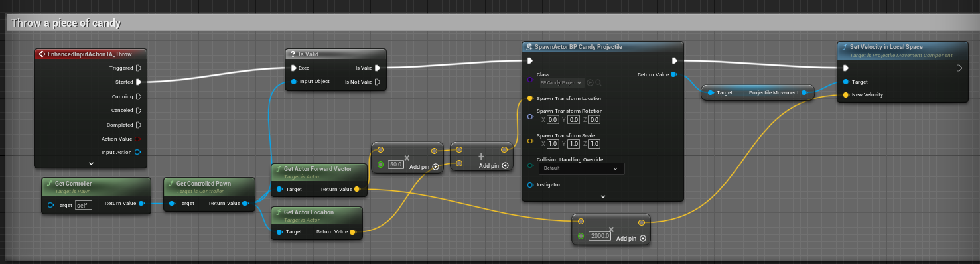Select the Spawn Transform Scale pin

[x=530, y=141]
